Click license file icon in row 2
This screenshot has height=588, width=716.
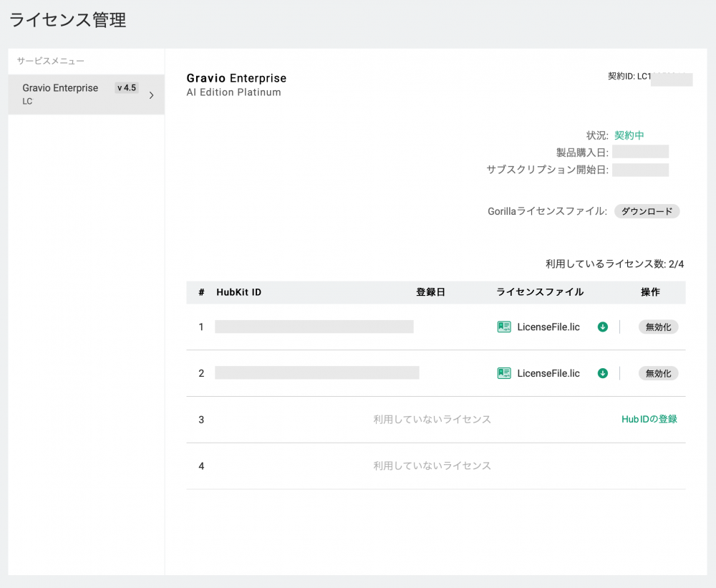click(504, 373)
